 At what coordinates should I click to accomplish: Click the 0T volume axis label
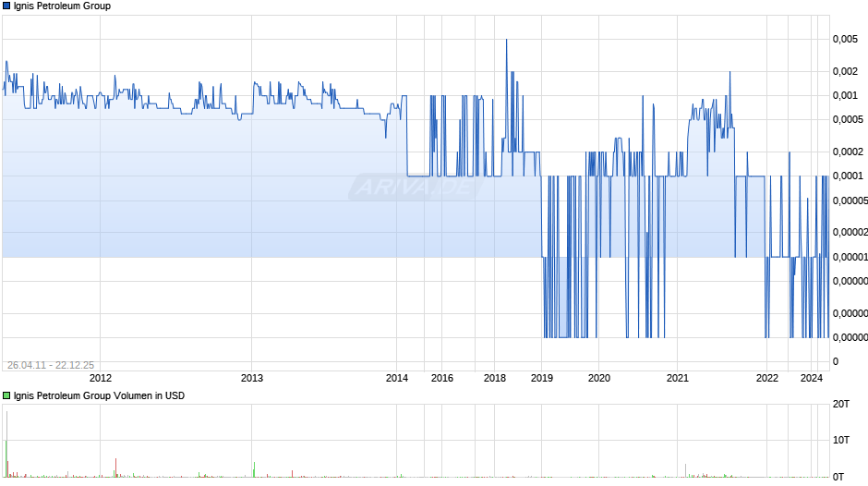pyautogui.click(x=838, y=477)
